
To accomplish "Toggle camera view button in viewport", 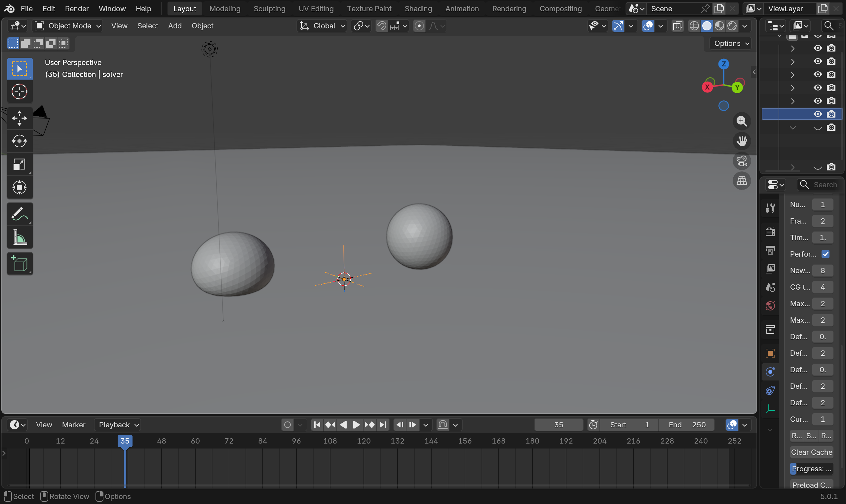I will click(741, 161).
